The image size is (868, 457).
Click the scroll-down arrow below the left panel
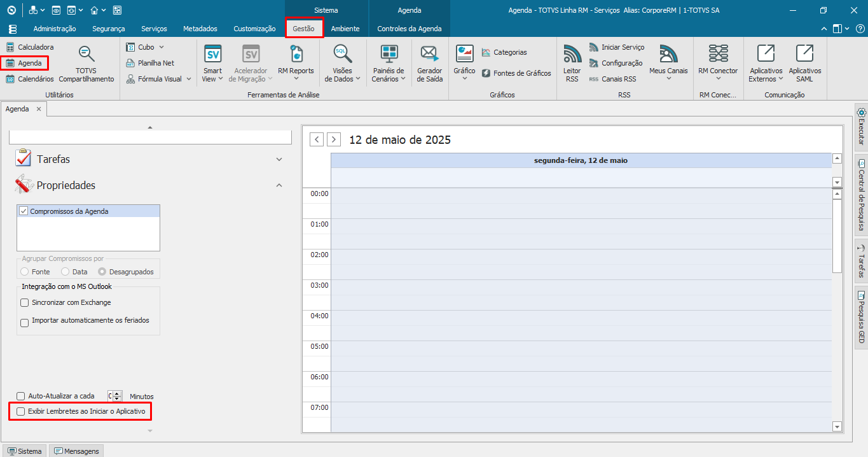click(x=150, y=431)
